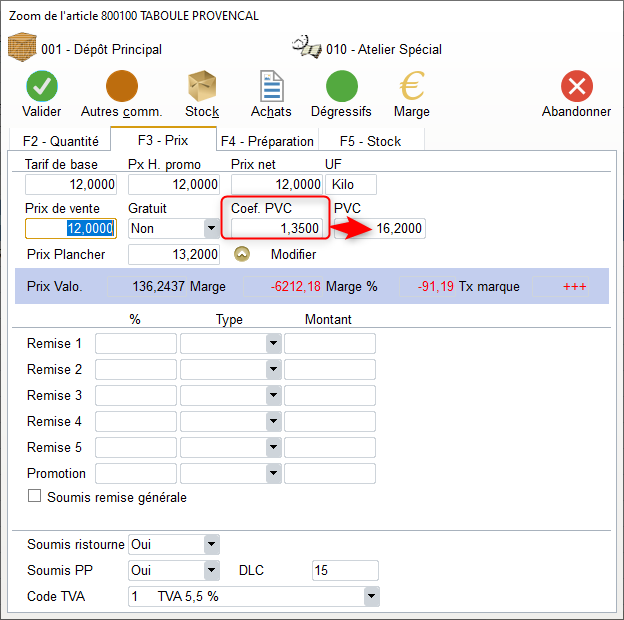The image size is (624, 620).
Task: Click the Atelier Spécial handshake icon
Action: [306, 47]
